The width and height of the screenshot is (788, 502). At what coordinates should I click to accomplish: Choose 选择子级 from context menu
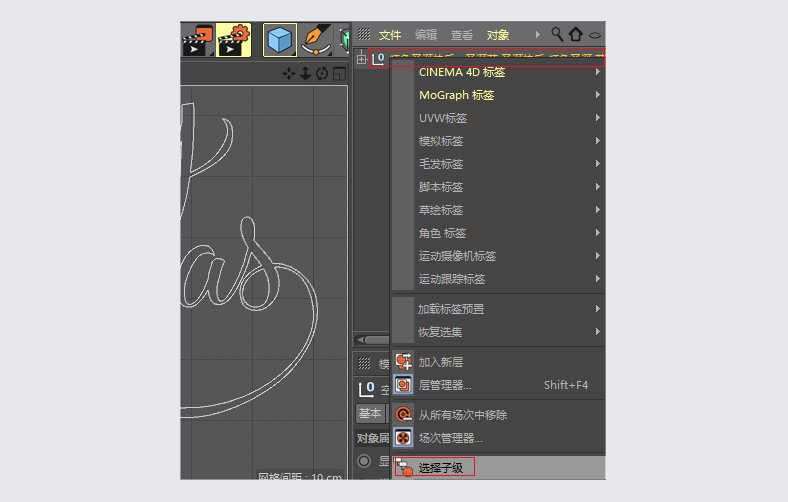(499, 468)
